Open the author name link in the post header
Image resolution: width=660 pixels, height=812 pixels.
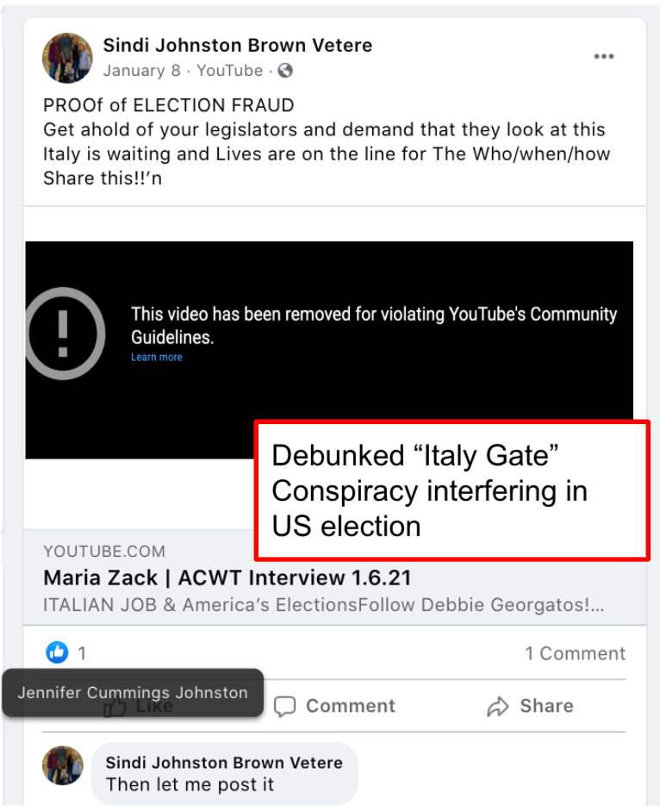237,45
